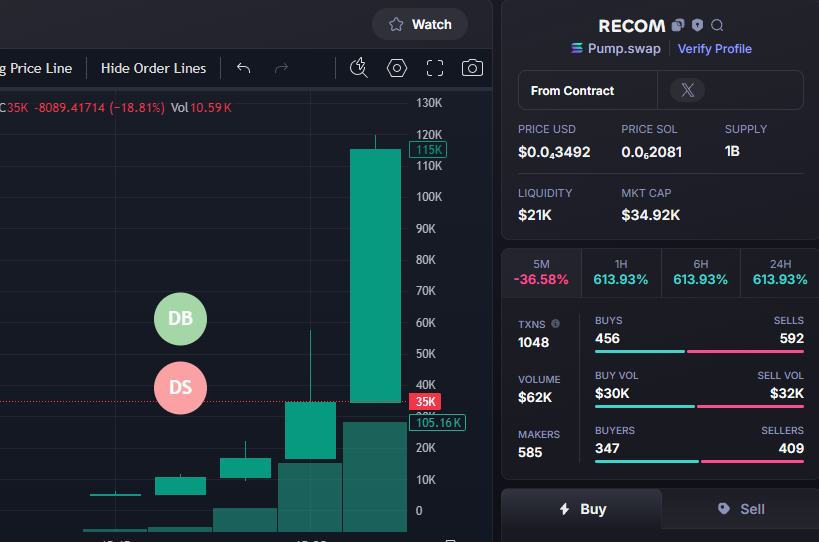Click the 35K current price label
Screen dimensions: 819x542
425,402
